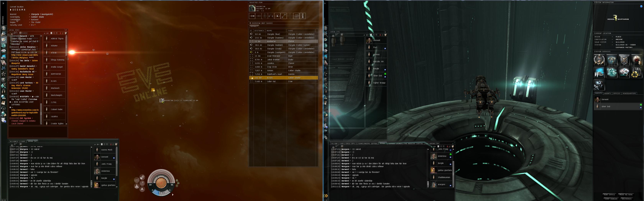The image size is (644, 201).
Task: Open the Corp Hangar button
Action: 611,199
